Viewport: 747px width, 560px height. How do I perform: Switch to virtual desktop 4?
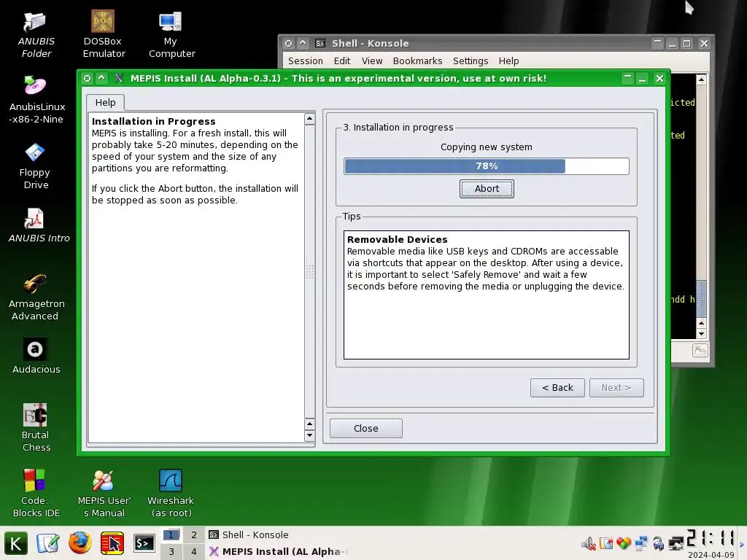click(x=194, y=551)
